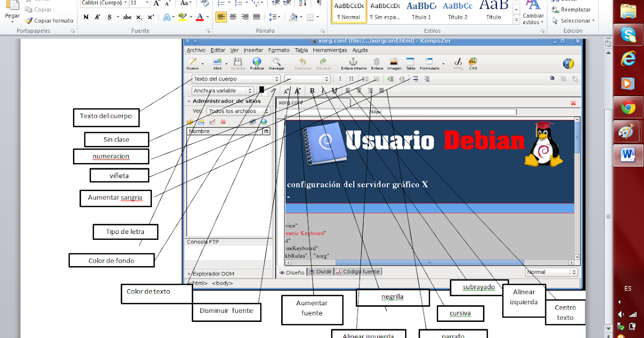
Task: Click the Formulario icon in the KompoZer toolbar
Action: click(429, 64)
